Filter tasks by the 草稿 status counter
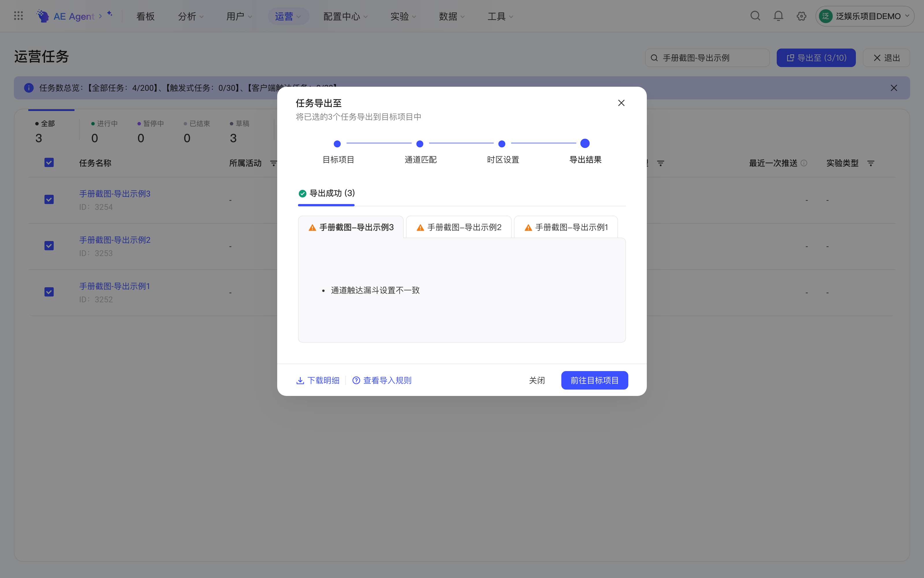This screenshot has width=924, height=578. pyautogui.click(x=239, y=131)
